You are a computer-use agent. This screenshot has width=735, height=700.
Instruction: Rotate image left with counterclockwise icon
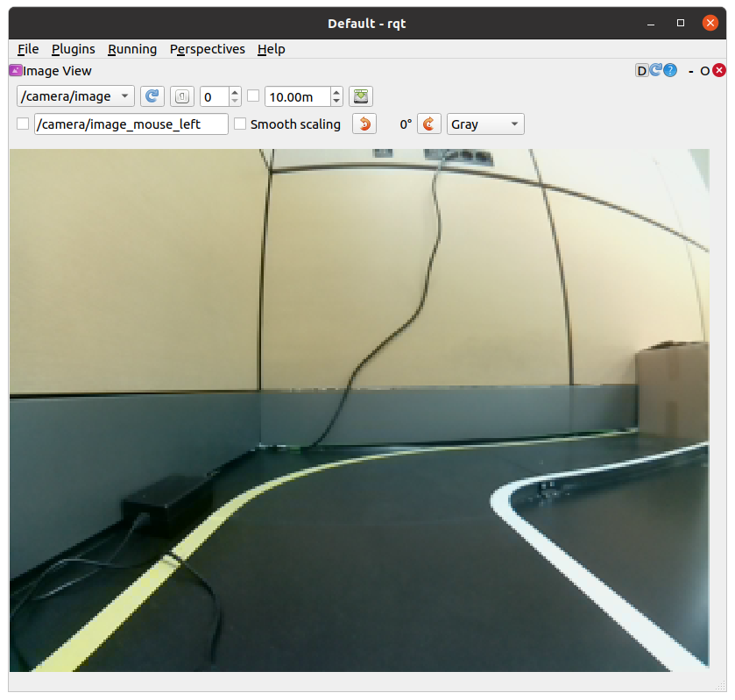pyautogui.click(x=364, y=124)
